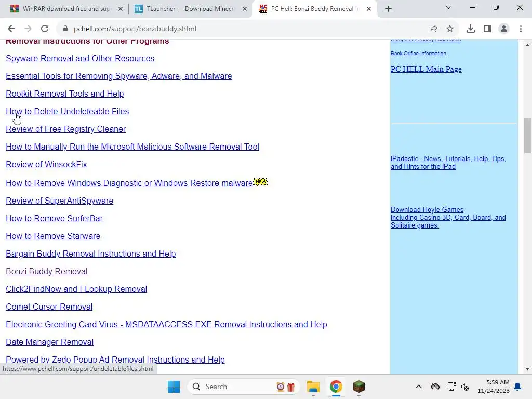Open Chrome's three-dot menu
Image resolution: width=532 pixels, height=399 pixels.
coord(521,29)
